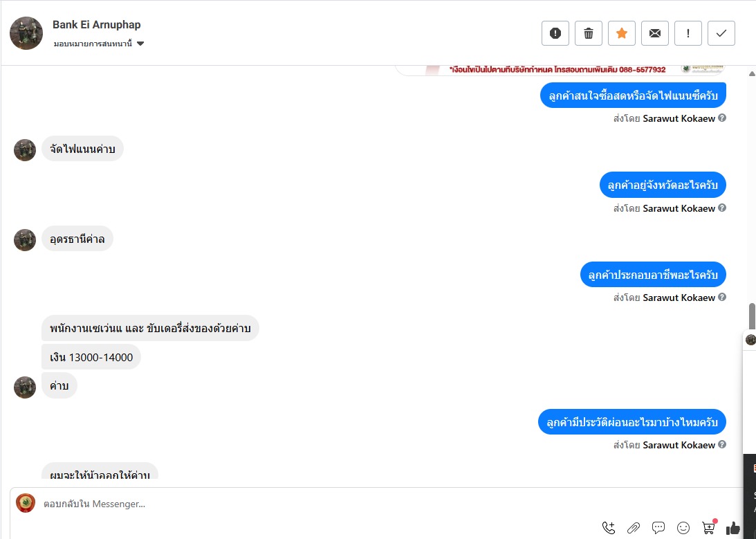Click the Bank Ei Arnuphap name header

click(x=96, y=25)
